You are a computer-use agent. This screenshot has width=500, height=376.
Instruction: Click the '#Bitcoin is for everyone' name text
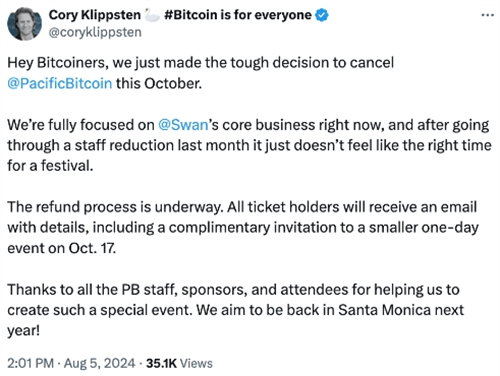(238, 15)
